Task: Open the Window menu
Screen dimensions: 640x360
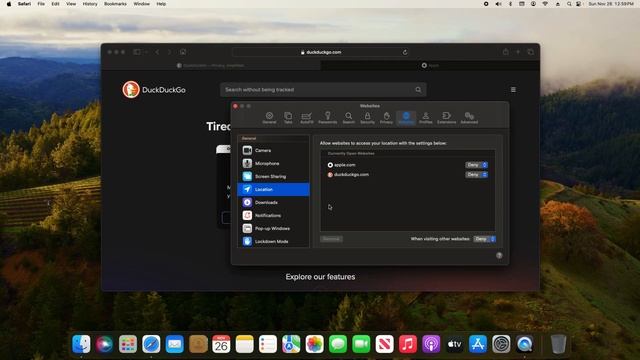Action: point(141,4)
